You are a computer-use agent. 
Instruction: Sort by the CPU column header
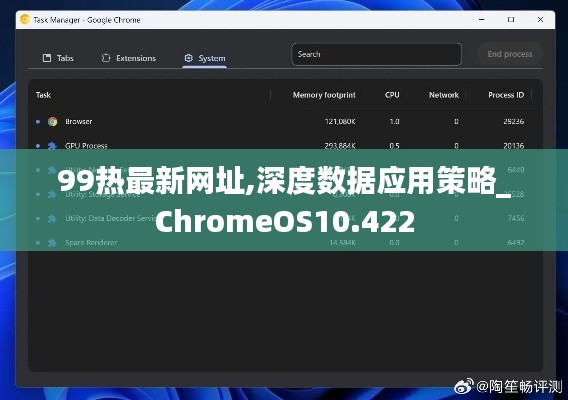click(392, 95)
